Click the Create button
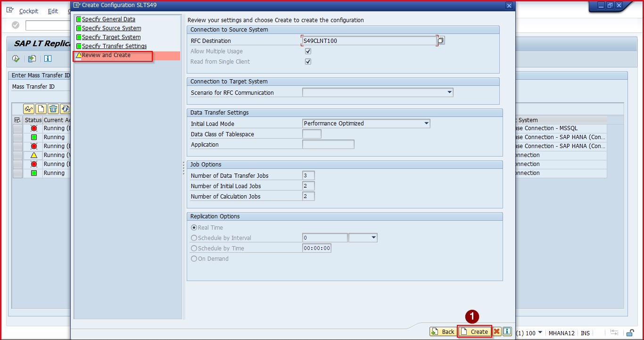Viewport: 644px width, 340px height. (x=475, y=332)
